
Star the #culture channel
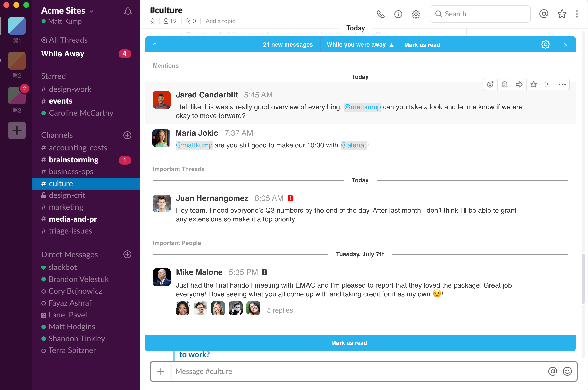153,21
